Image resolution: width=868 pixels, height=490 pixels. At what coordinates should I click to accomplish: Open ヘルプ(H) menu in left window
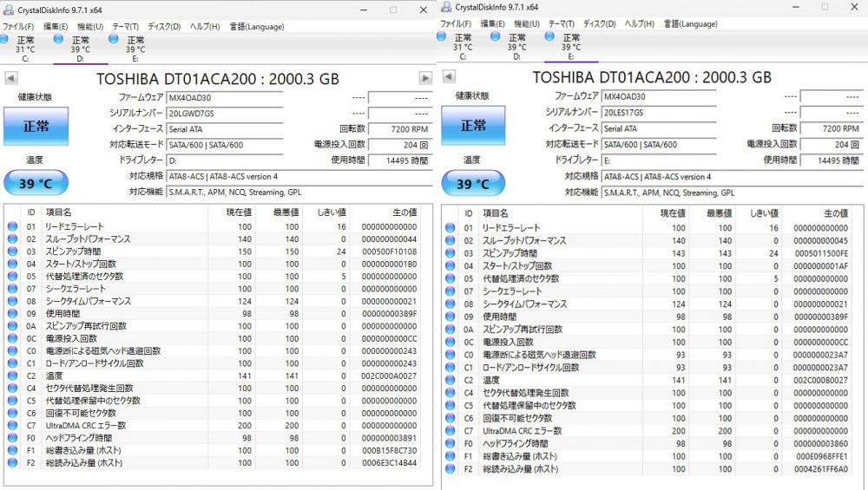(x=205, y=27)
